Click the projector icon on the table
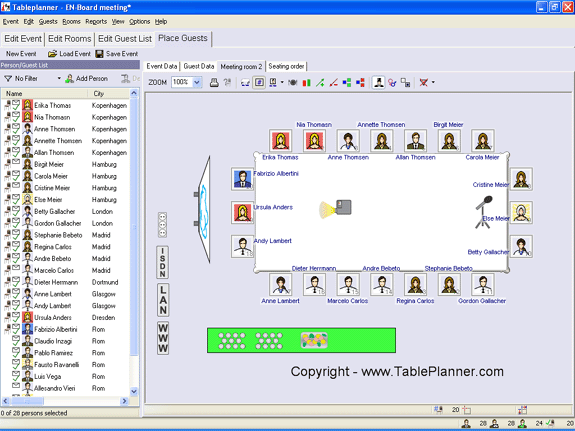575x431 pixels. (336, 209)
